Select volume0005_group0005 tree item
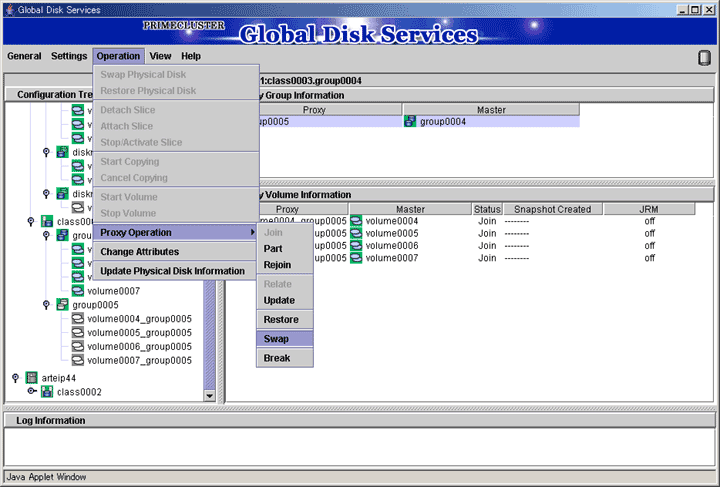This screenshot has height=487, width=720. coord(140,333)
